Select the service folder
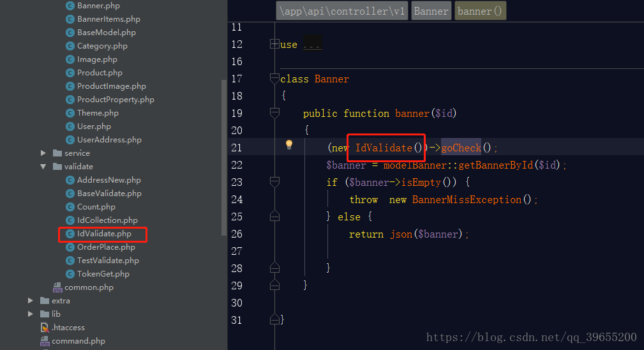644x350 pixels. point(77,153)
